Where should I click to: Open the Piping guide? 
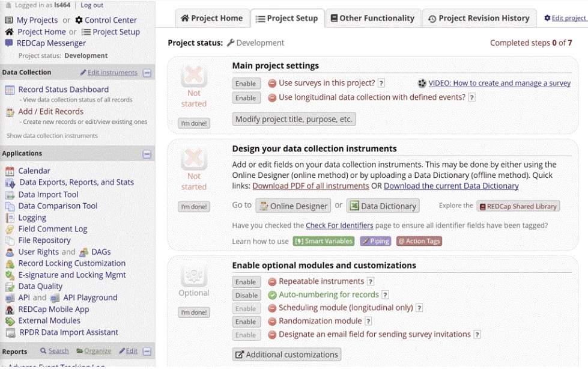point(376,242)
